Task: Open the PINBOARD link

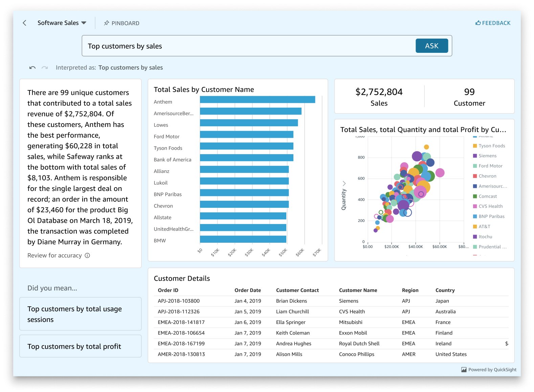Action: point(121,23)
